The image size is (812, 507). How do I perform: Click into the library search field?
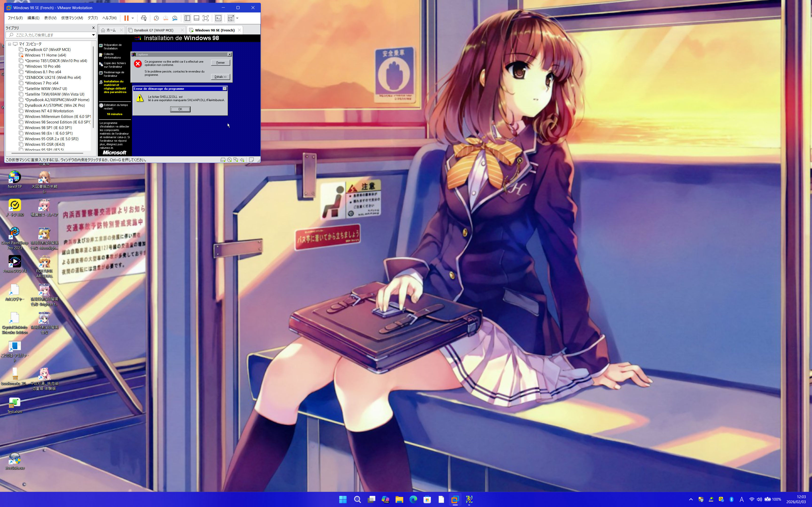tap(50, 35)
